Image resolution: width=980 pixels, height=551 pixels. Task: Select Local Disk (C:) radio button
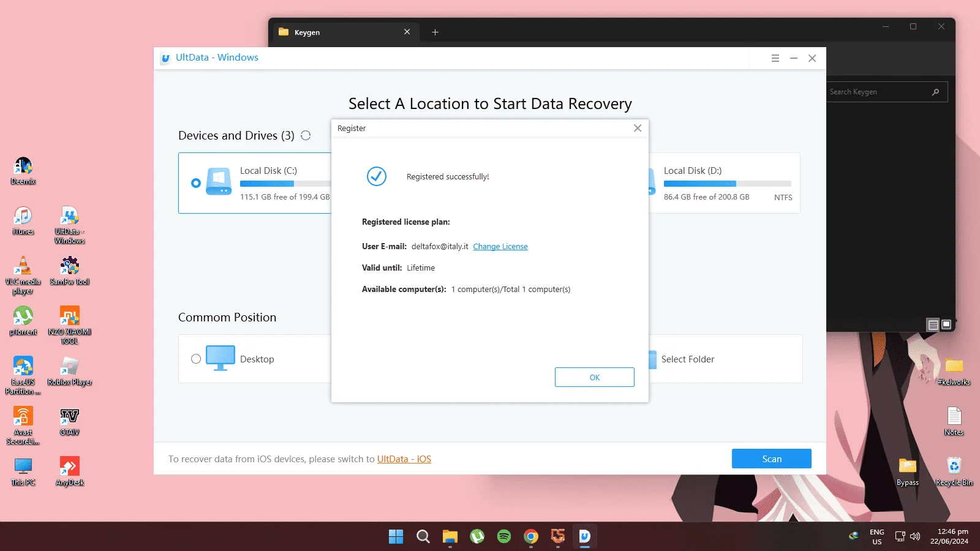(196, 183)
